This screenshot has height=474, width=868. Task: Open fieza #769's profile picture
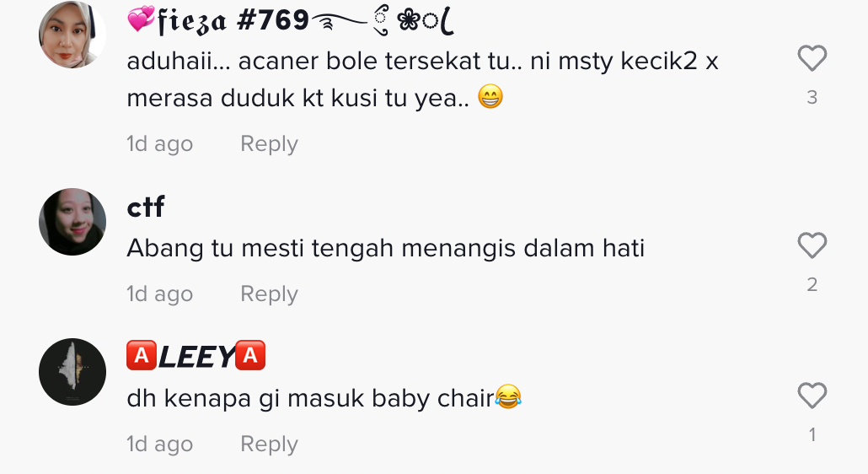click(x=72, y=35)
